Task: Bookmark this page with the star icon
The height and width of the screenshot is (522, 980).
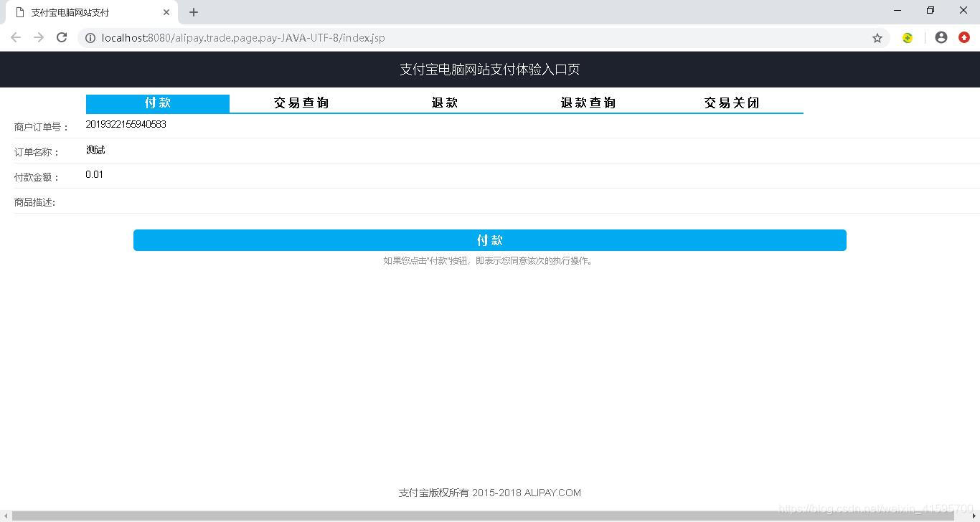Action: tap(877, 38)
